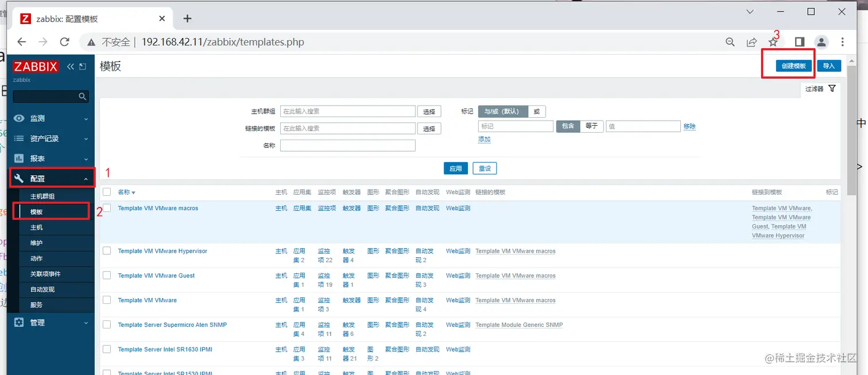Open the browser profile avatar

click(x=821, y=42)
